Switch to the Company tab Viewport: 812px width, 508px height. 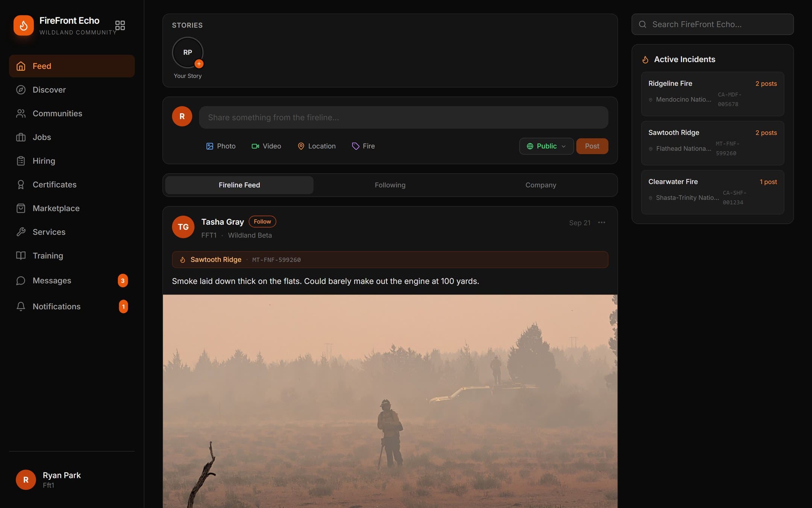tap(541, 185)
